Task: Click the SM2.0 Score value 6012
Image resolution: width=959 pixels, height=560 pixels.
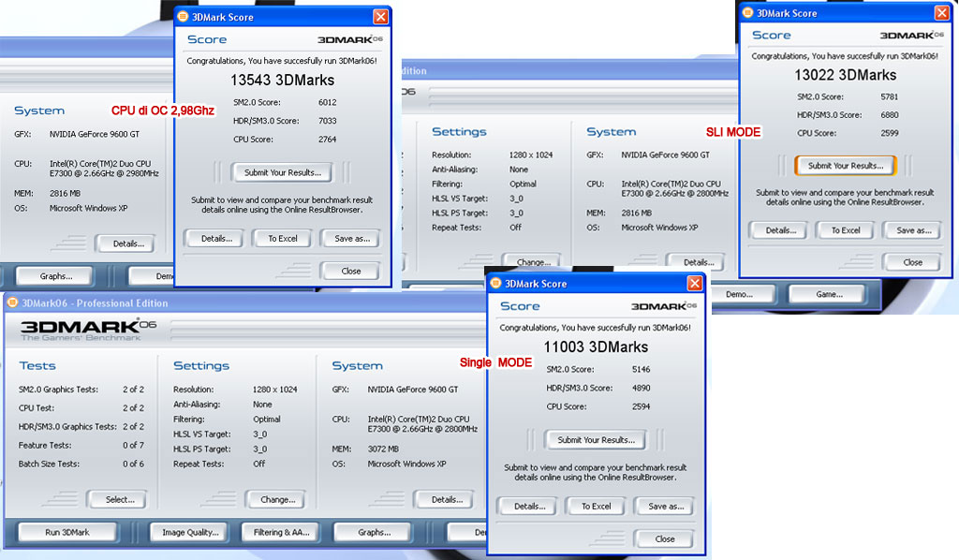Action: click(x=327, y=103)
